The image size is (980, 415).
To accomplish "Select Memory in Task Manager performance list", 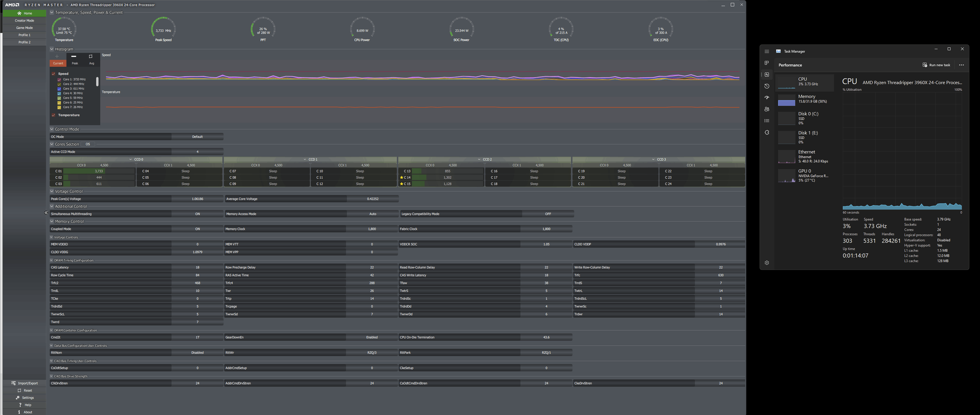I will [805, 100].
